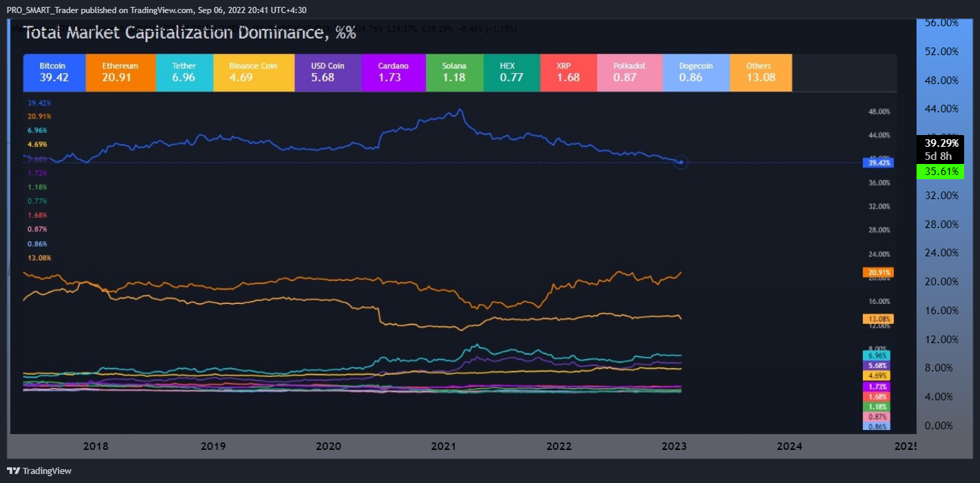The width and height of the screenshot is (980, 483).
Task: Open the Dogecoin 0.86 box
Action: (x=696, y=72)
